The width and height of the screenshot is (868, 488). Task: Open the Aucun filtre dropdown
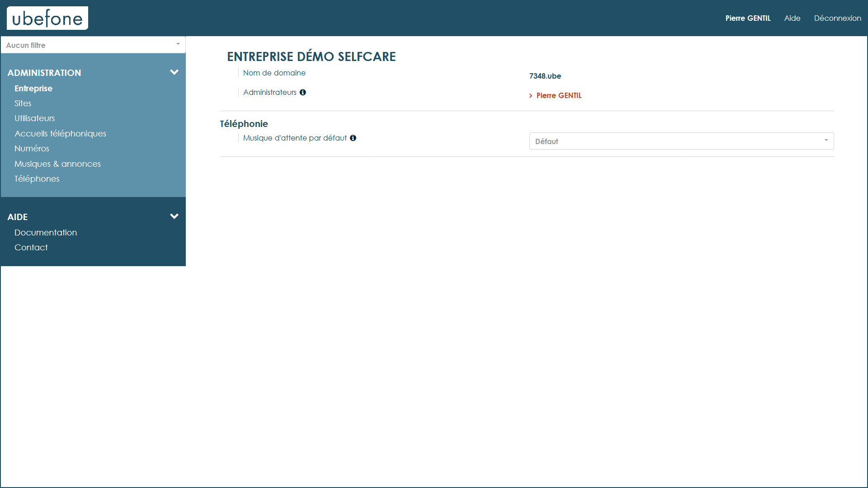pos(93,45)
